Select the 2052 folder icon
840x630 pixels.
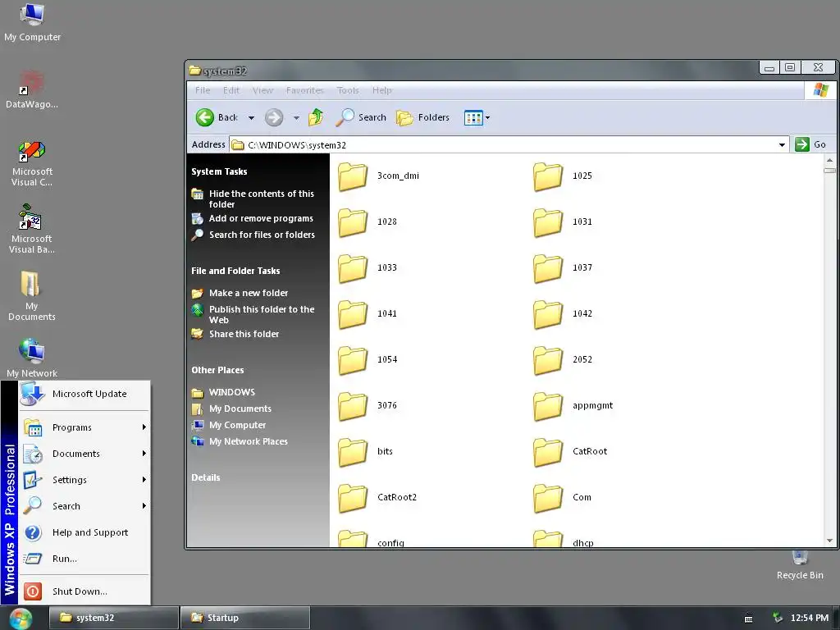pos(548,361)
